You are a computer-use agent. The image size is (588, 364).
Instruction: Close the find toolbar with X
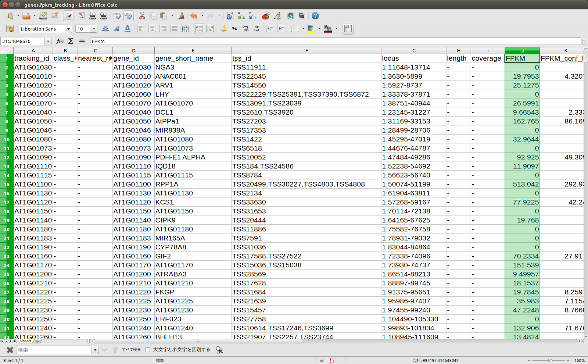click(x=10, y=350)
